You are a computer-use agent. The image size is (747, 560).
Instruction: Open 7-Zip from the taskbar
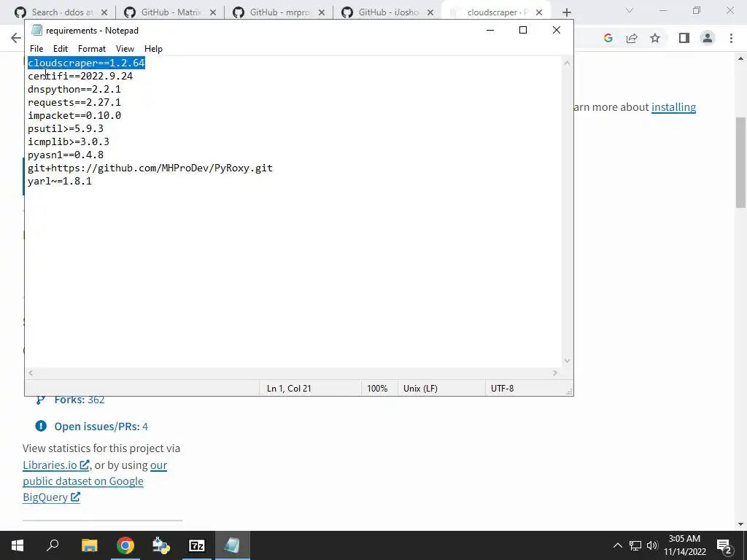click(x=197, y=545)
